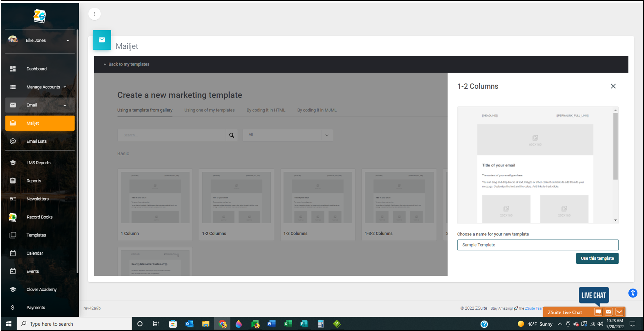Viewport: 644px width, 331px height.
Task: Select the 1-2 Columns template thumbnail
Action: (237, 198)
